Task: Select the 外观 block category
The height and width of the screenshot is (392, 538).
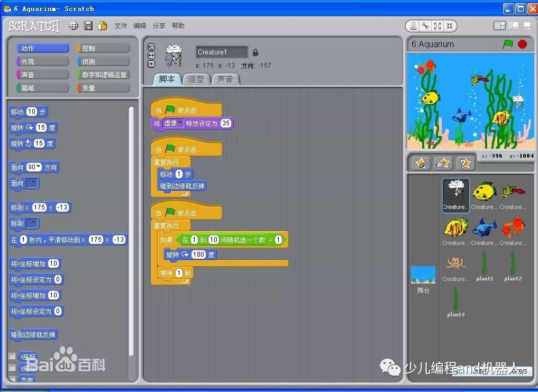Action: [x=42, y=61]
